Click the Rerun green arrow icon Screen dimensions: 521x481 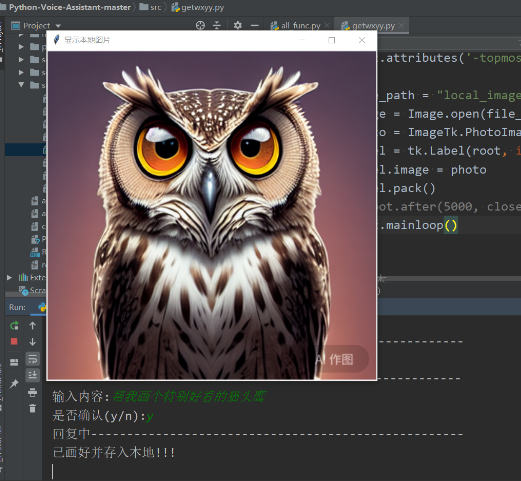[14, 326]
